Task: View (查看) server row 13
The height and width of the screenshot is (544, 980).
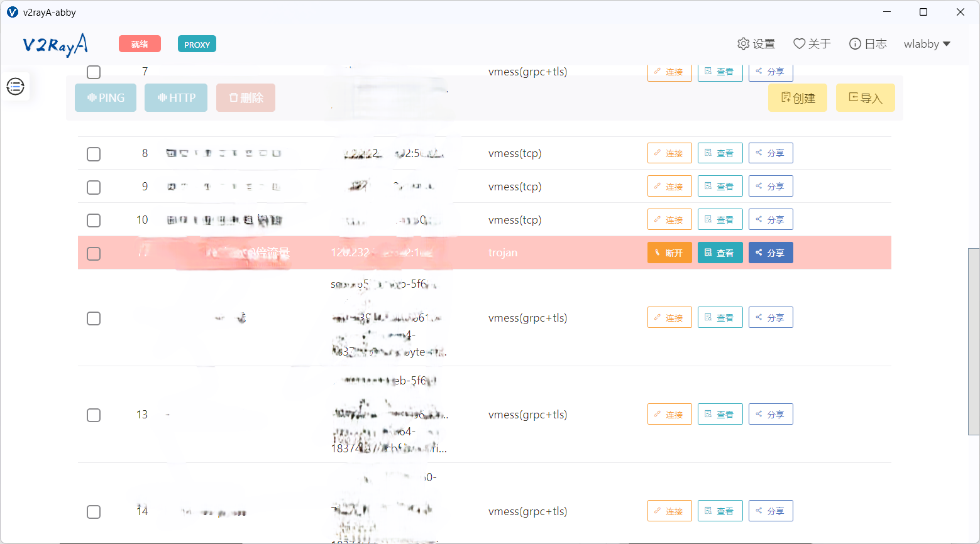Action: (720, 414)
